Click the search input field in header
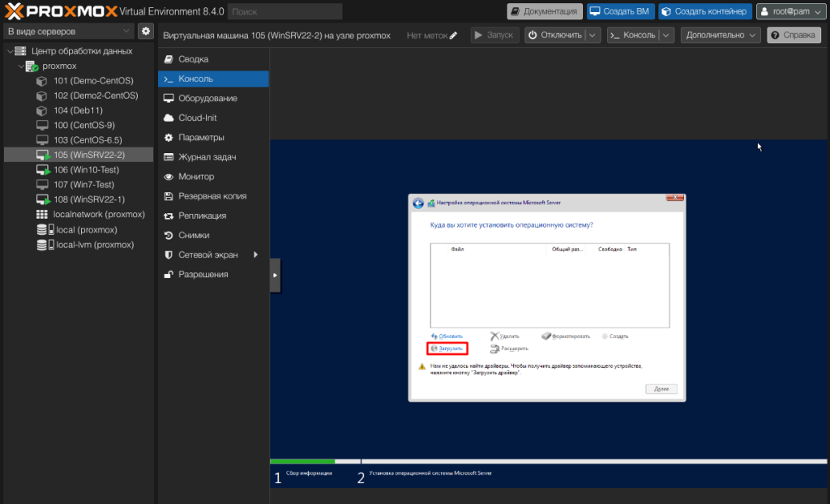The height and width of the screenshot is (504, 830). coord(285,12)
